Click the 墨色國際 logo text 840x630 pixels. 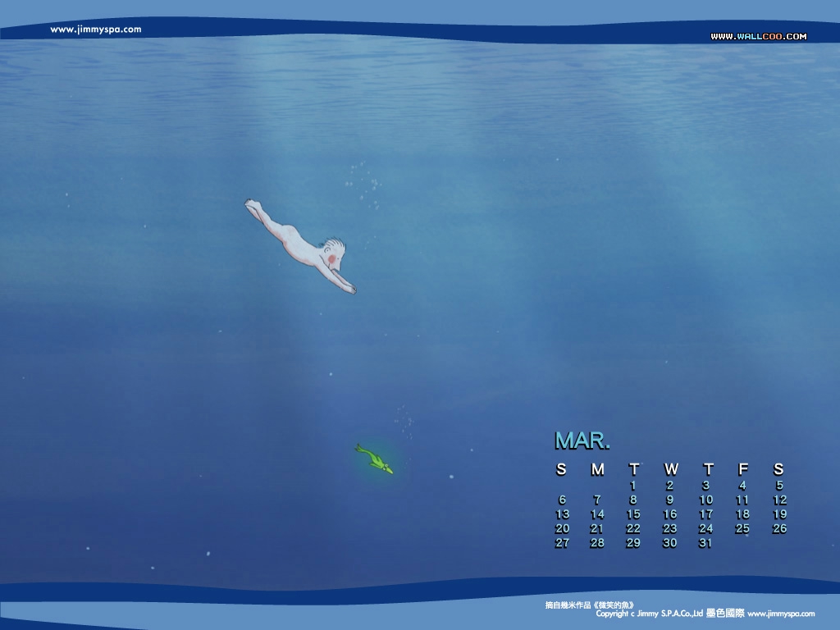[725, 613]
